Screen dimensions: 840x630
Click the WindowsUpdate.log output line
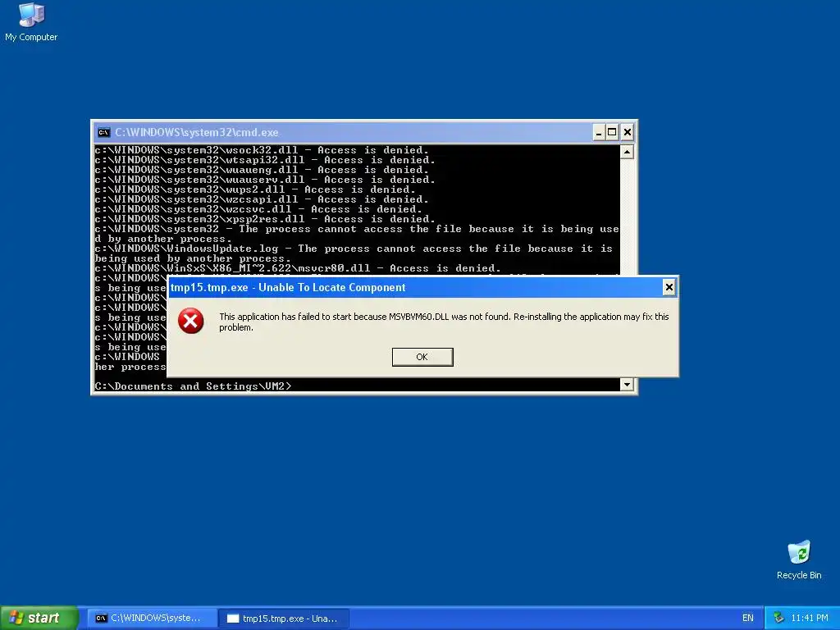(x=354, y=253)
